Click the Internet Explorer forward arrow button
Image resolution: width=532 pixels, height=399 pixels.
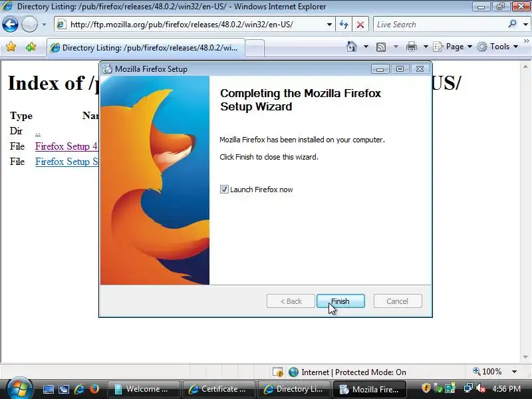pos(29,25)
